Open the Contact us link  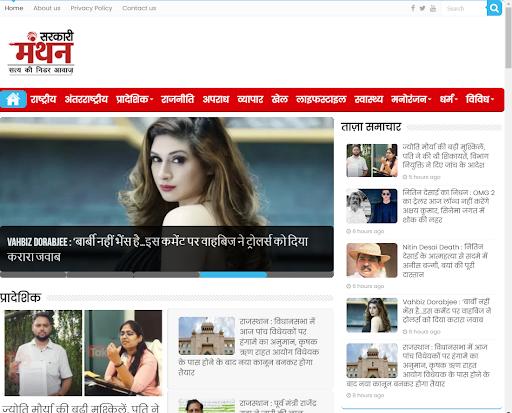[139, 8]
